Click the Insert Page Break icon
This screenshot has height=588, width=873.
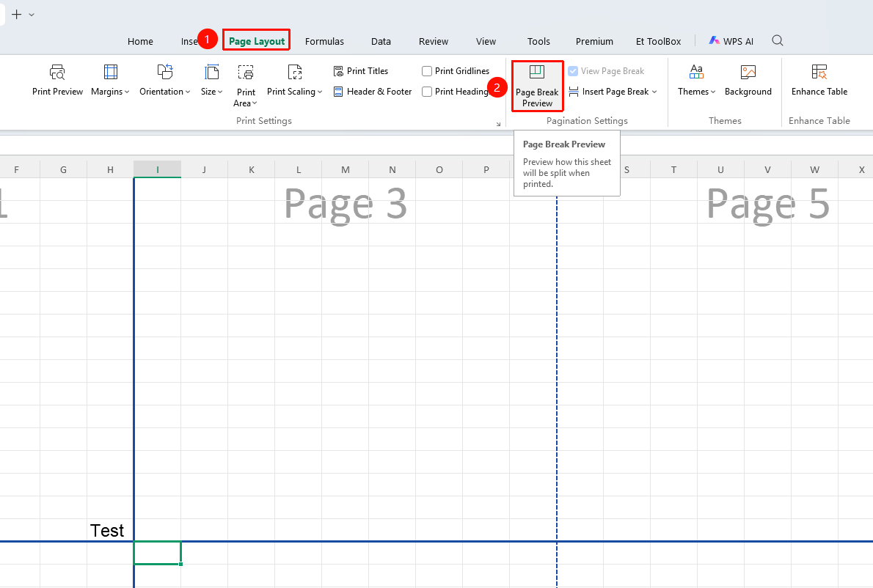(x=574, y=92)
